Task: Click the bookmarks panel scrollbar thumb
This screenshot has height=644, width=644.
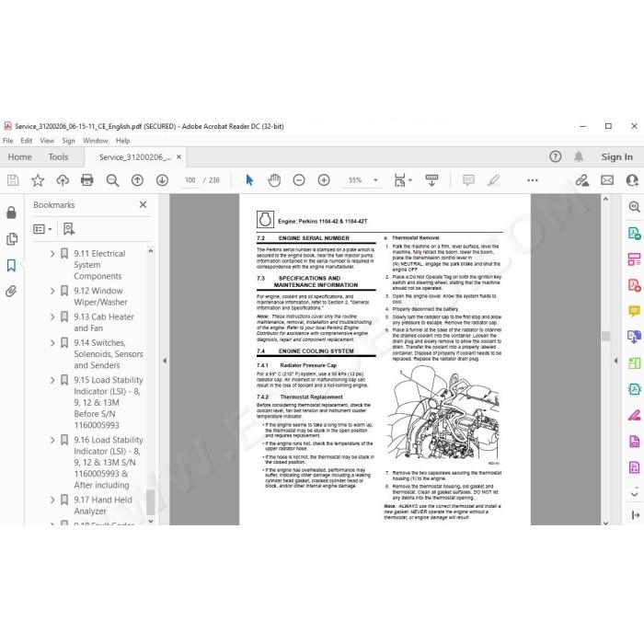Action: 150,502
